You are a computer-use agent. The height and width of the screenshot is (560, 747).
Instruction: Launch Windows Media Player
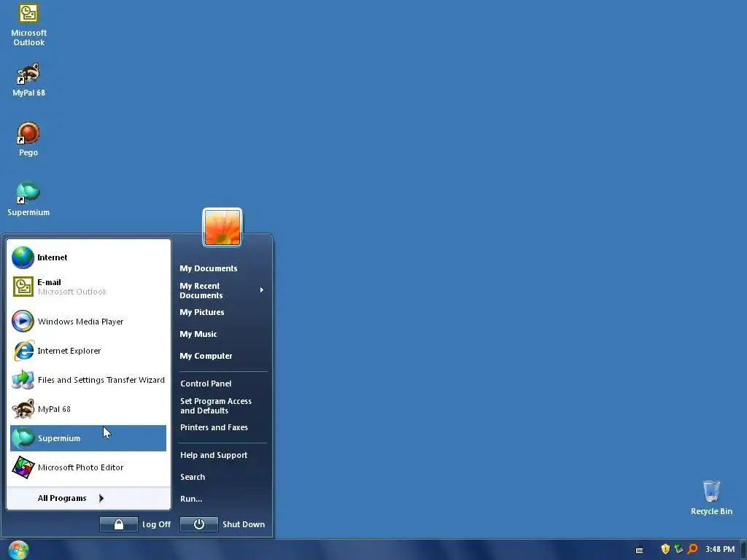click(88, 322)
